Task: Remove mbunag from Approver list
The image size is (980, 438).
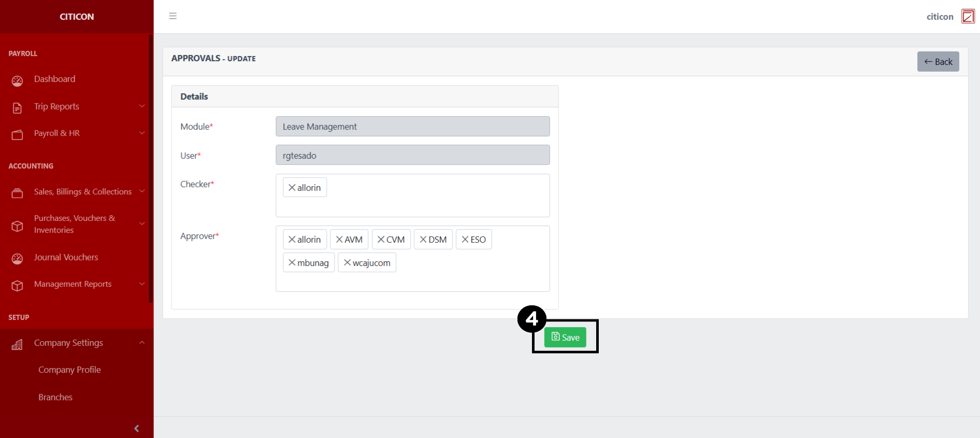Action: [x=292, y=263]
